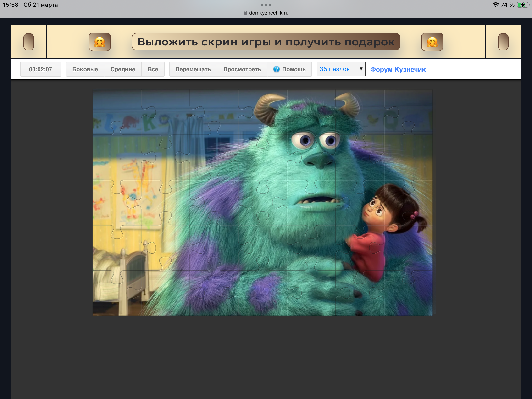Tap the three-dots menu at top
The image size is (532, 399).
coord(266,5)
